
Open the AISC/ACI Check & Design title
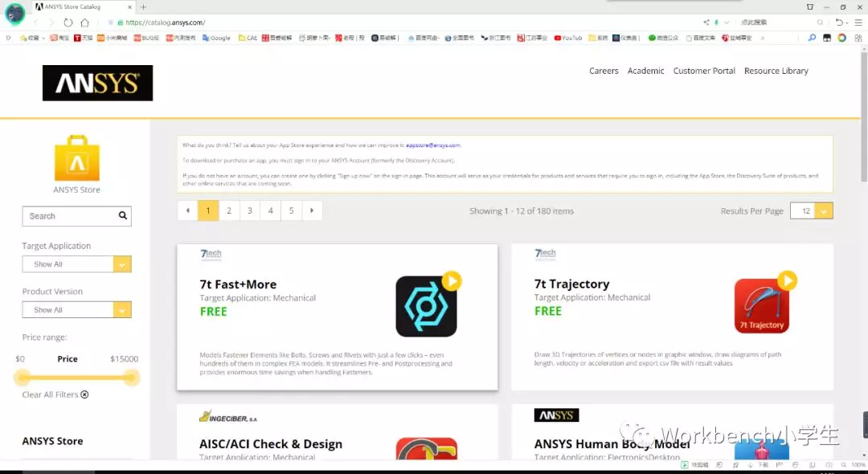(x=271, y=444)
